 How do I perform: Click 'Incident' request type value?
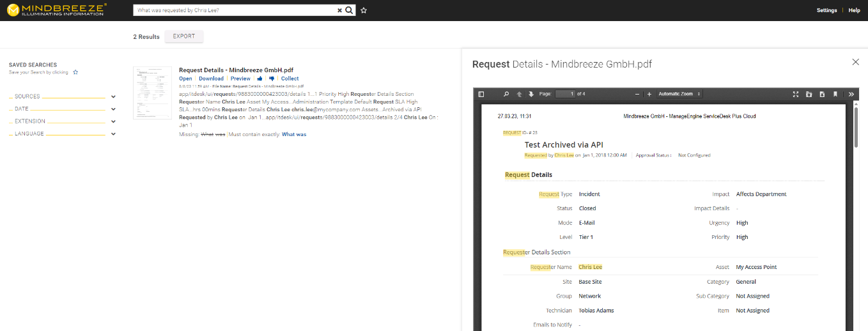click(x=589, y=194)
